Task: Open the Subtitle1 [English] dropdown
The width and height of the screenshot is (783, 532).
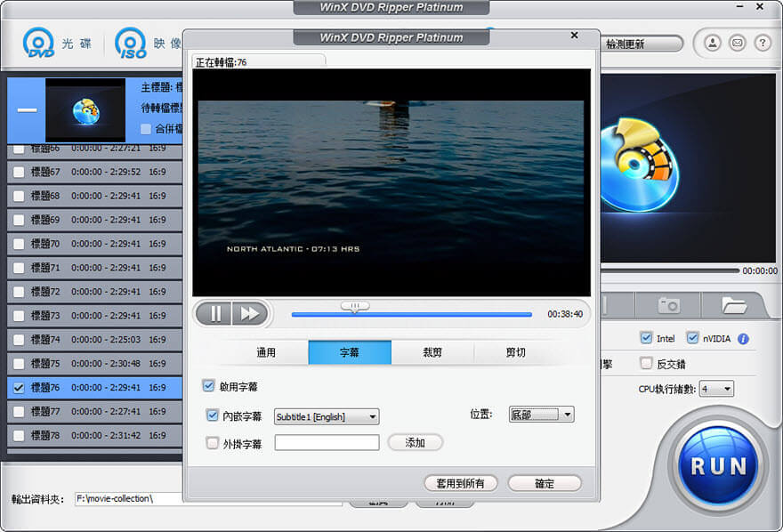Action: [327, 416]
